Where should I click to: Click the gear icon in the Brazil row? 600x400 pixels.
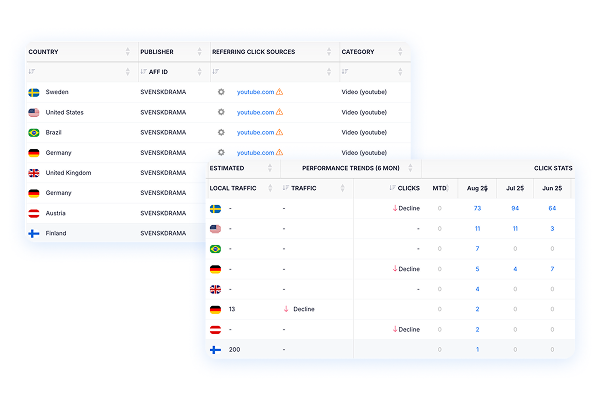point(221,132)
